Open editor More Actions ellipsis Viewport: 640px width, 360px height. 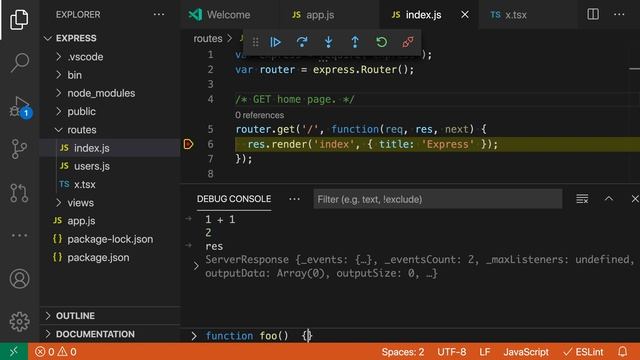pos(619,14)
